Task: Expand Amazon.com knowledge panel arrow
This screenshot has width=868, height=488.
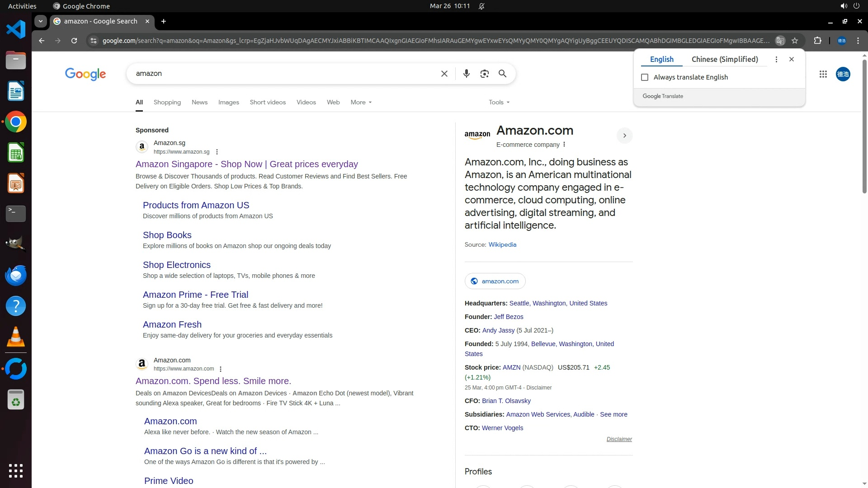Action: (624, 136)
